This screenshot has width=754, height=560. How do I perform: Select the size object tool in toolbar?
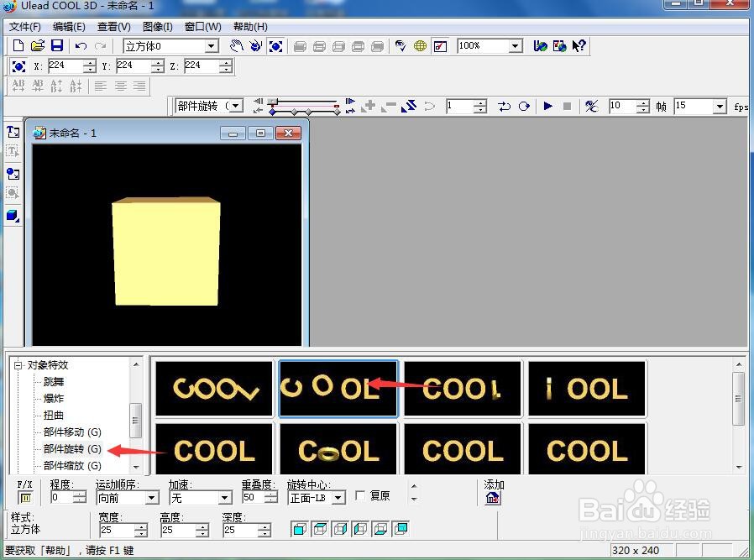coord(275,46)
